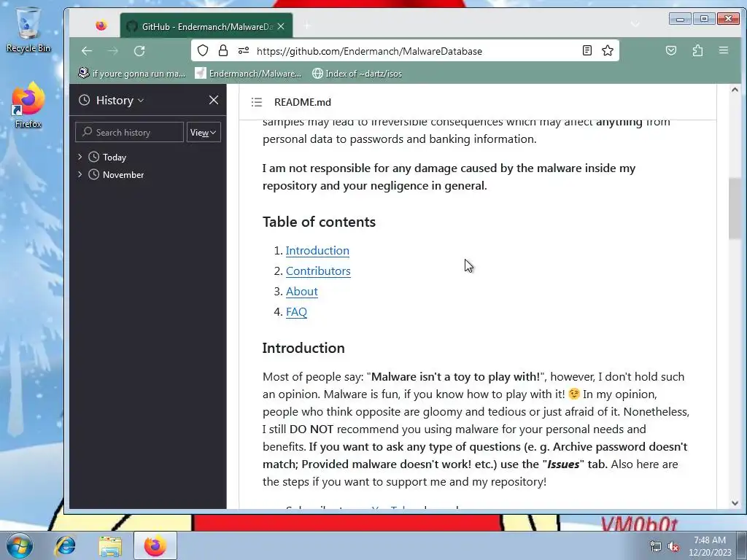This screenshot has width=747, height=560.
Task: Click the Introduction heading
Action: pyautogui.click(x=303, y=348)
